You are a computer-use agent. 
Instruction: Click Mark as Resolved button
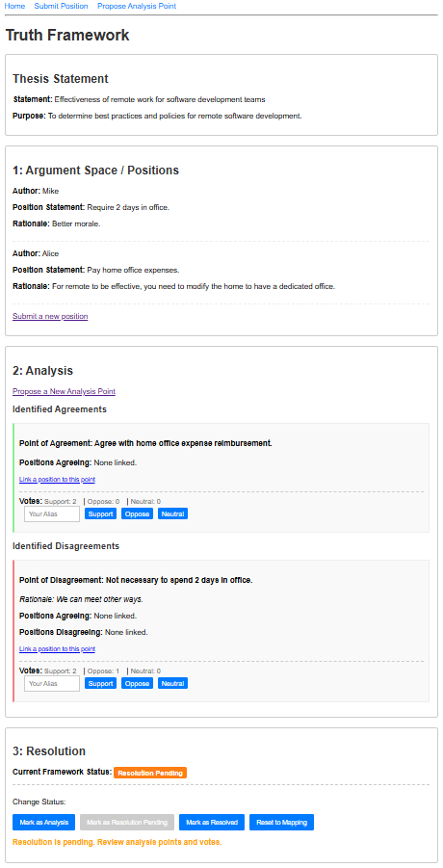click(212, 822)
